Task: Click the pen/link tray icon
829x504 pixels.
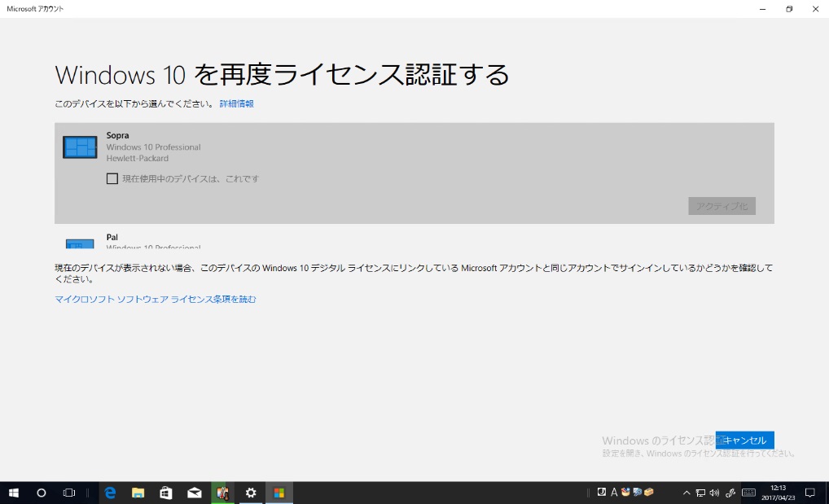Action: [x=730, y=493]
